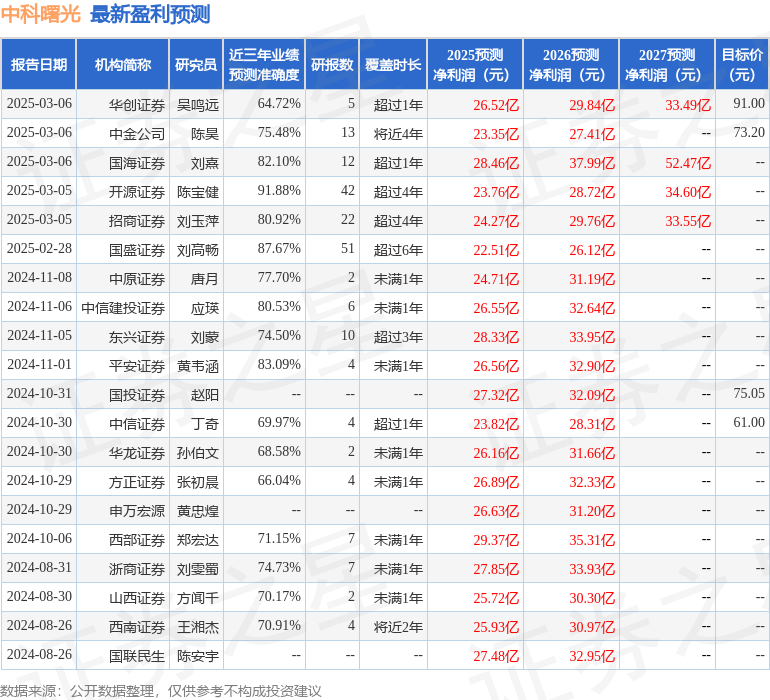
Task: Click researcher name 陈宝健
Action: 198,192
